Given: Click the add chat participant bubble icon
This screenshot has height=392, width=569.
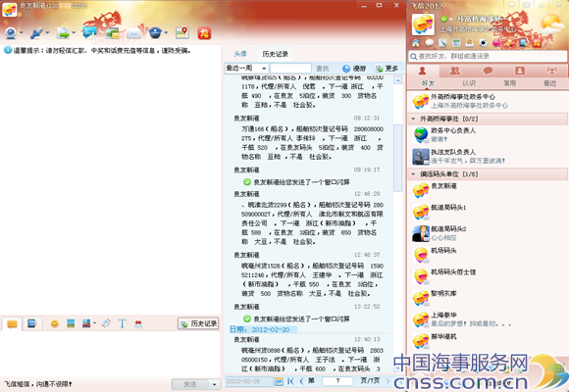Looking at the screenshot, I should point(89,32).
